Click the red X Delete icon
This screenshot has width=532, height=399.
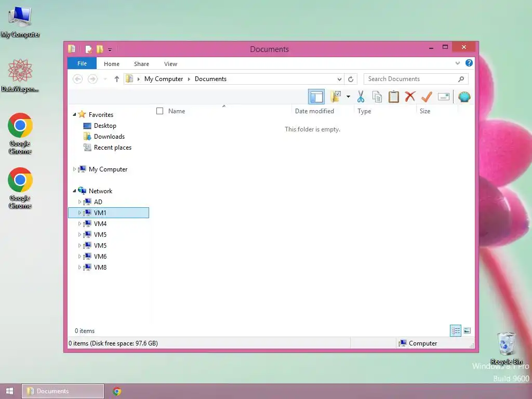(x=410, y=97)
